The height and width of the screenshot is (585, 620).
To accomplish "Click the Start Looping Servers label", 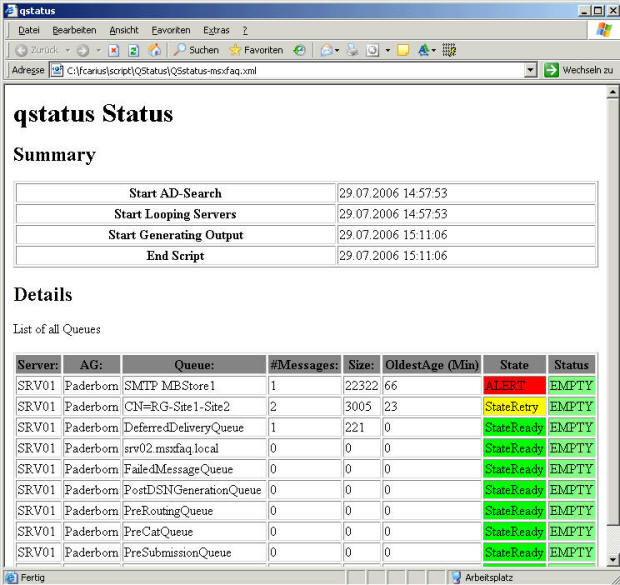I will pos(176,214).
